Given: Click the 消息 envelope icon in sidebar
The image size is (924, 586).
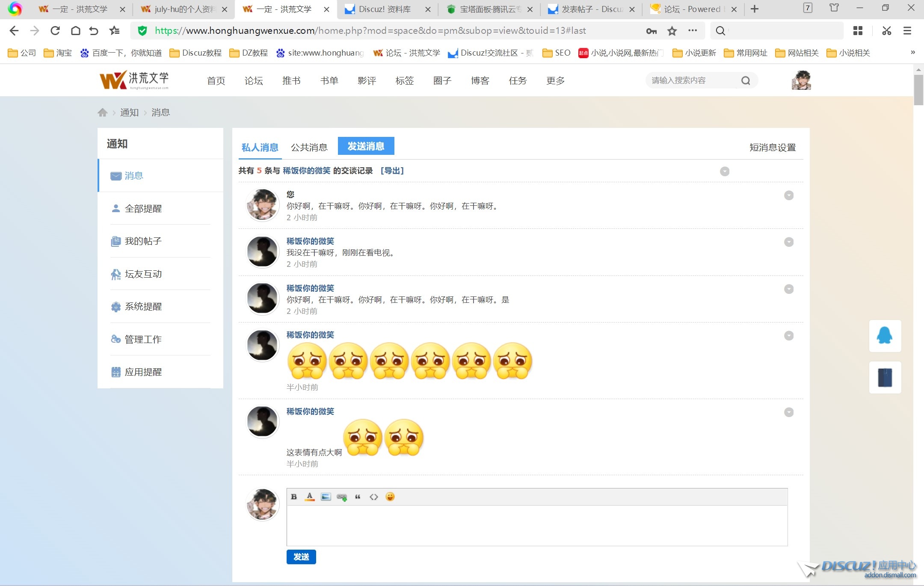Looking at the screenshot, I should click(x=115, y=176).
